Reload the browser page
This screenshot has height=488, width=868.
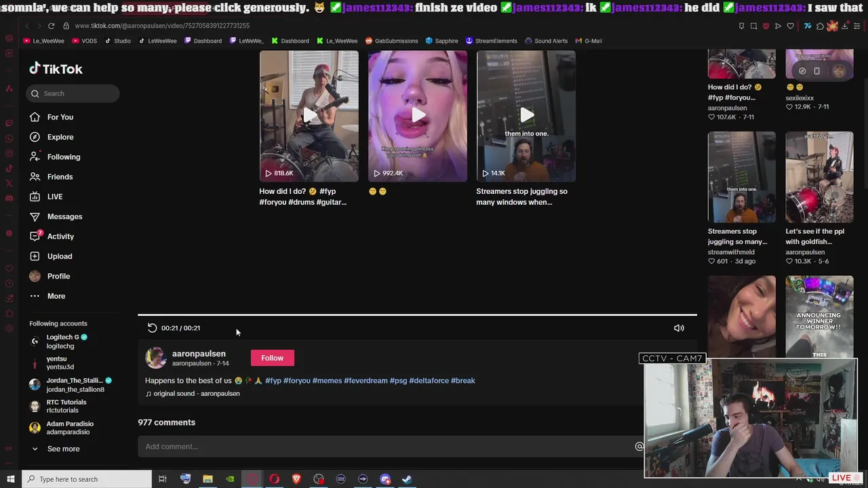51,26
